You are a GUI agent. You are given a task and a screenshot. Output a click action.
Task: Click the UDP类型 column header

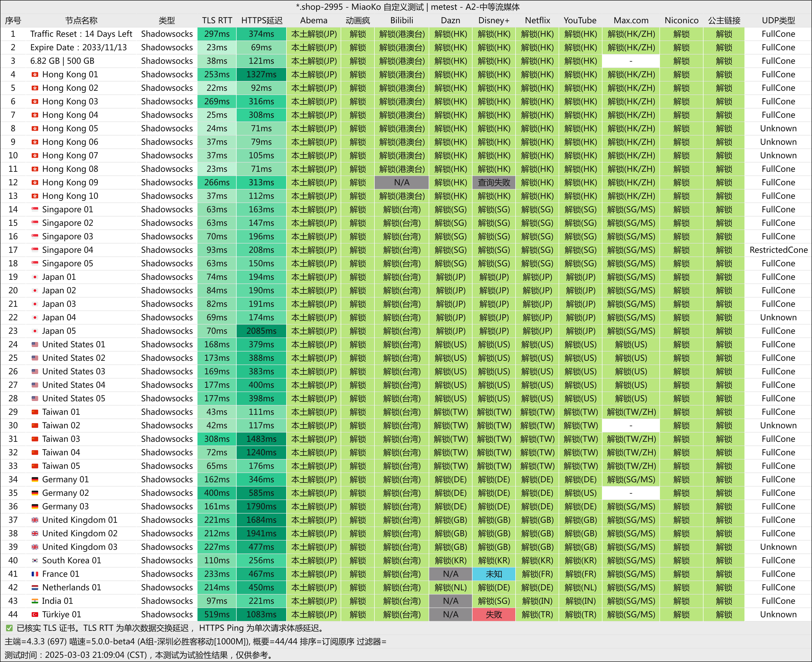pyautogui.click(x=778, y=20)
